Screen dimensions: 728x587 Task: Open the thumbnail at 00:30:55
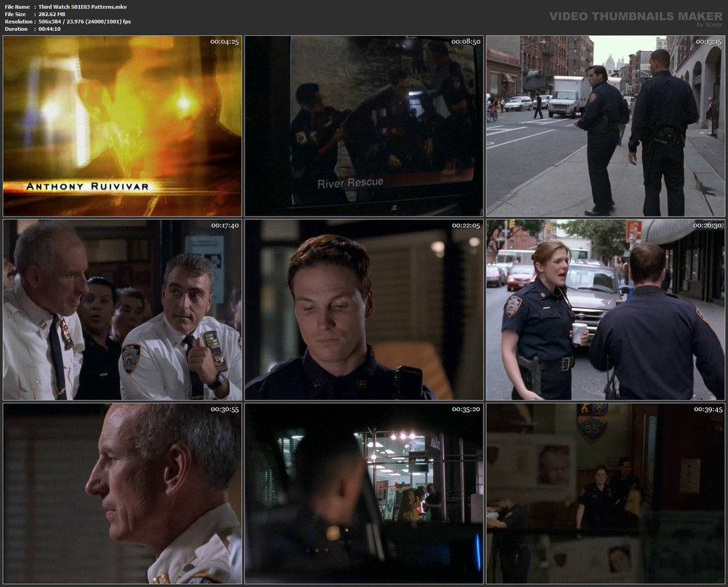[122, 494]
